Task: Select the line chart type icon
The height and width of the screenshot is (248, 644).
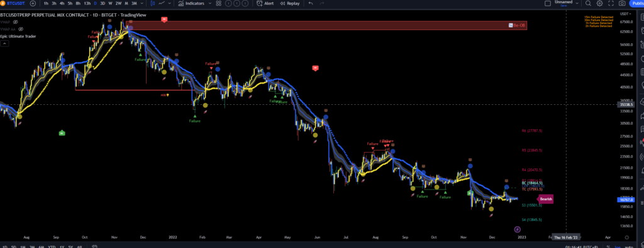Action: coord(162,3)
